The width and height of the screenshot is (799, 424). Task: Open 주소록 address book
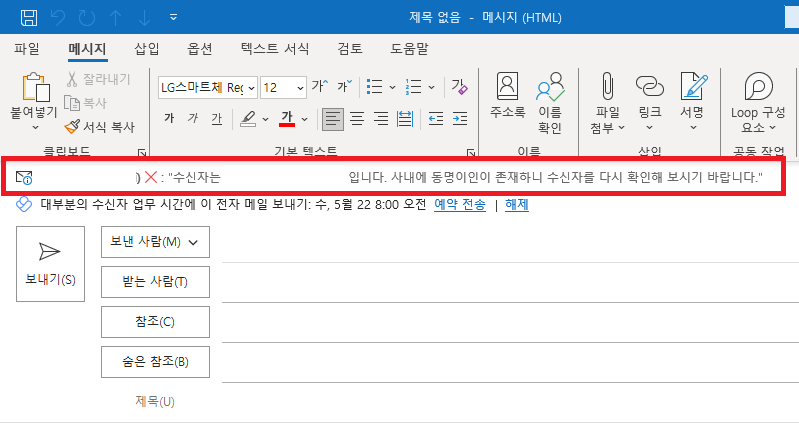coord(508,95)
